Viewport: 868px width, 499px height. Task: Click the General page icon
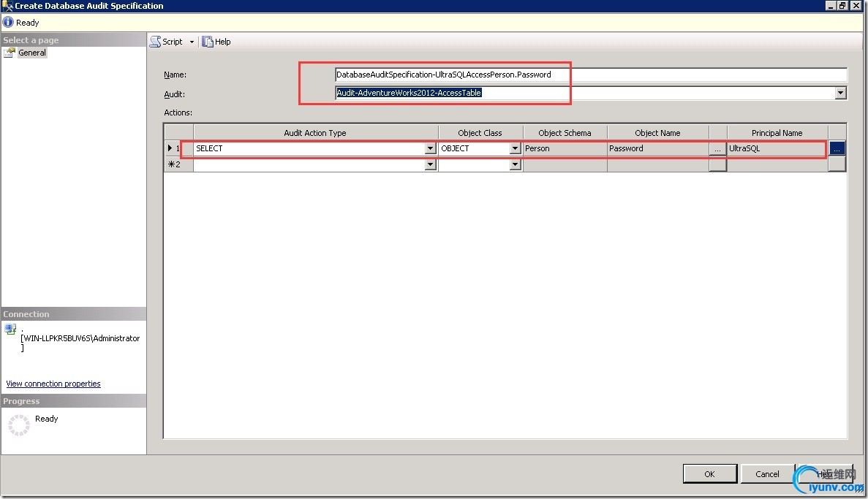coord(10,53)
